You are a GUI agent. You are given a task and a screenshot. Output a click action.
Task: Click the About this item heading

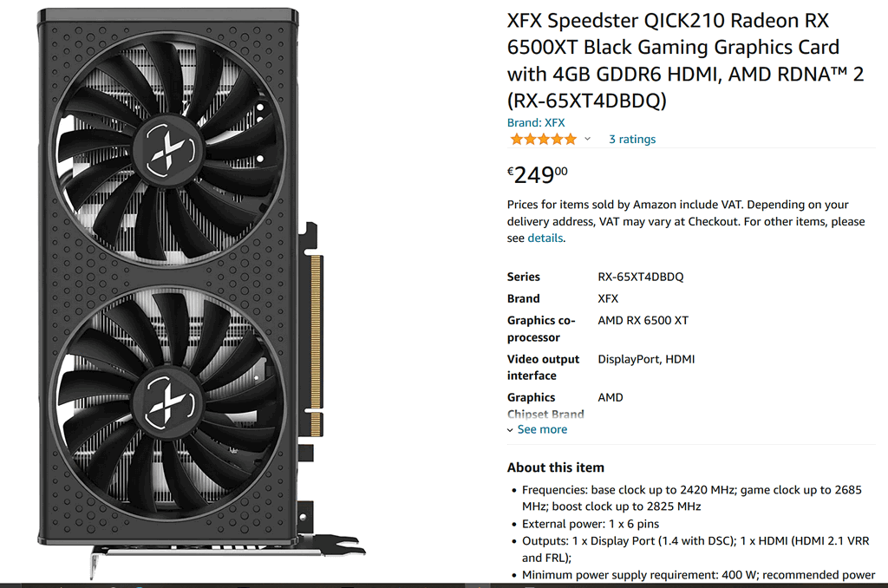(x=556, y=467)
